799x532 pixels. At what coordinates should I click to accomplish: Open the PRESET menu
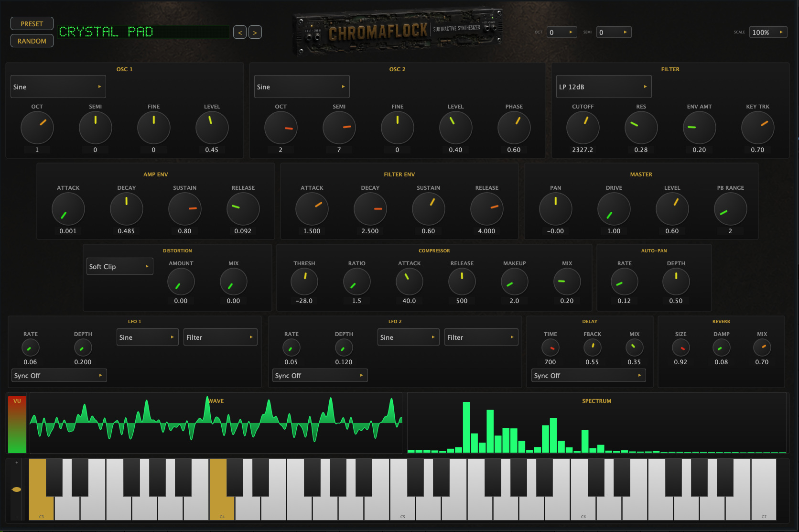[32, 23]
